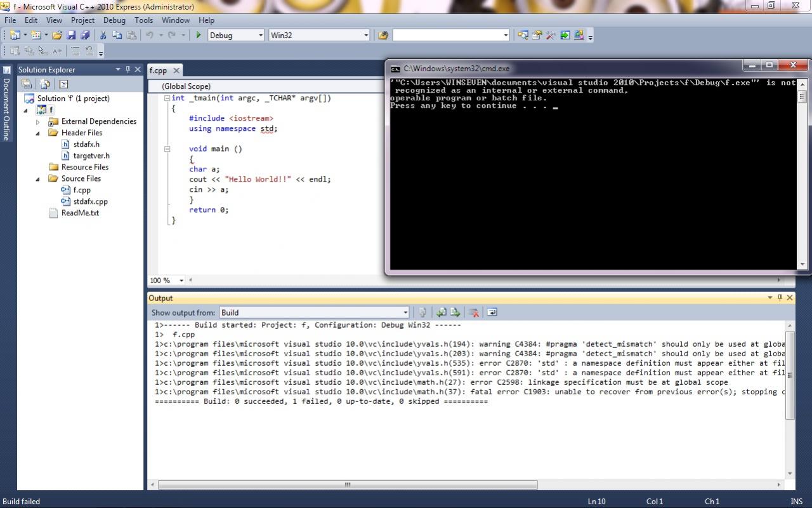This screenshot has height=508, width=812.
Task: Close the Solution Explorer panel
Action: (138, 69)
